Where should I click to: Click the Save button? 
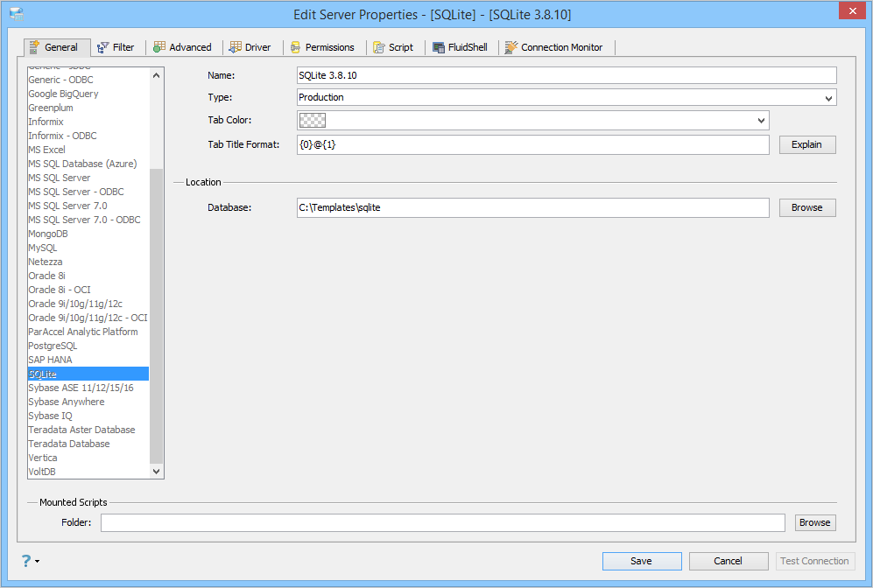tap(641, 561)
